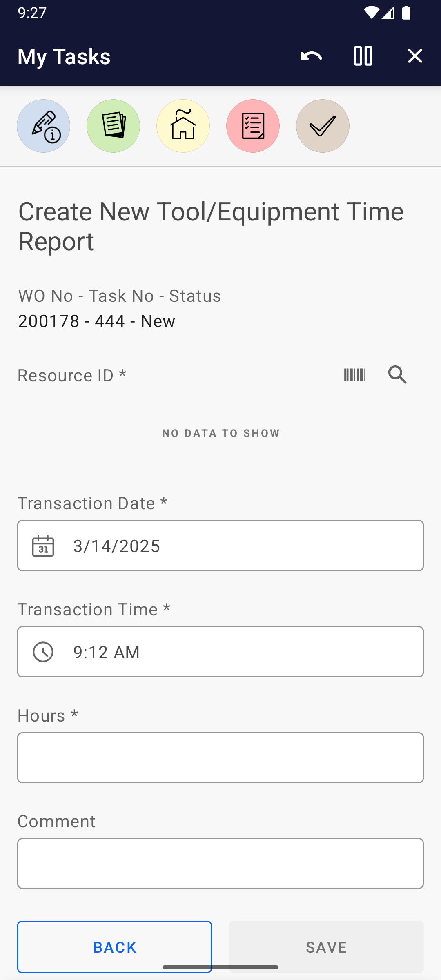Tap the blue pencil info circle icon
The image size is (441, 980).
[43, 126]
